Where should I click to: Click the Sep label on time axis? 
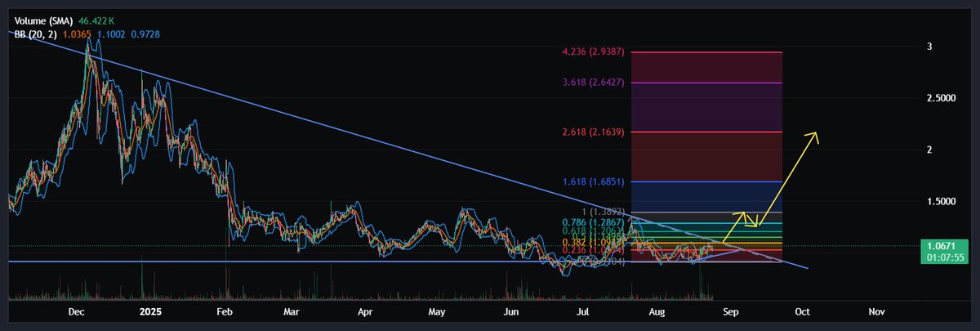click(731, 311)
